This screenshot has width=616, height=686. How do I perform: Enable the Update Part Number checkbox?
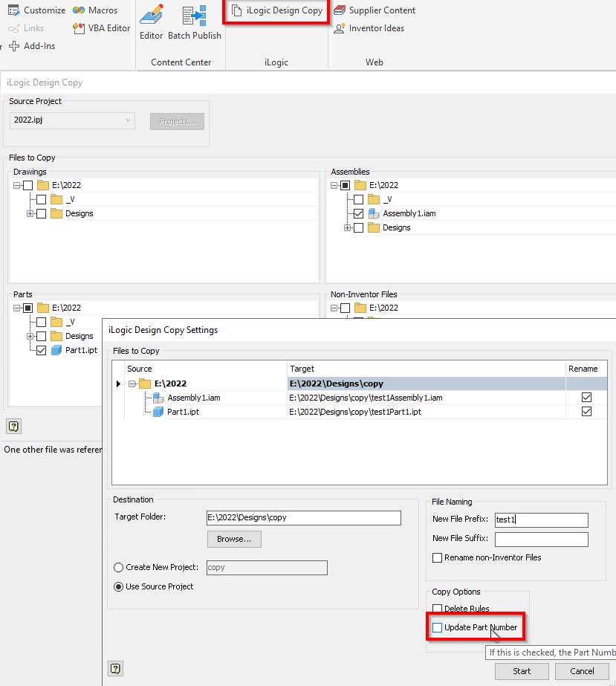point(437,627)
